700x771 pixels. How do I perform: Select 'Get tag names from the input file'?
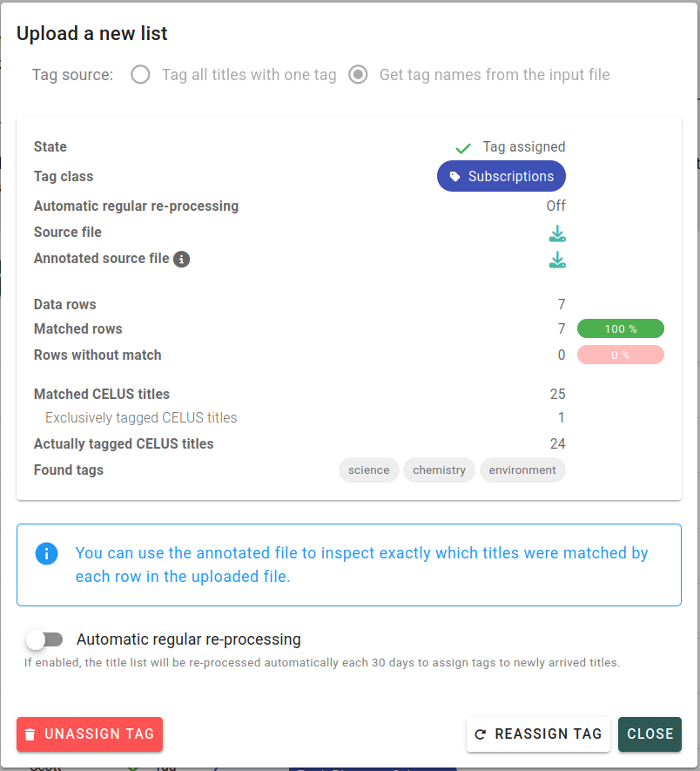pyautogui.click(x=358, y=75)
